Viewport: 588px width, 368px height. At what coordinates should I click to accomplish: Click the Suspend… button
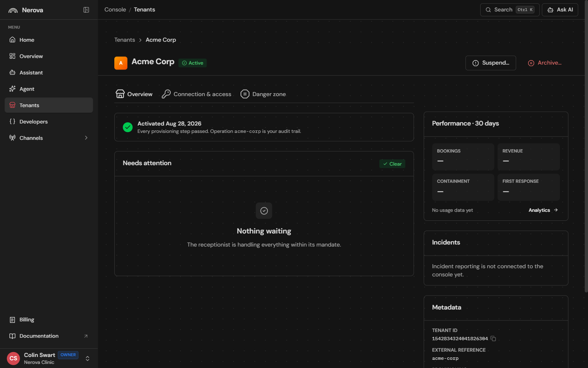pyautogui.click(x=490, y=63)
